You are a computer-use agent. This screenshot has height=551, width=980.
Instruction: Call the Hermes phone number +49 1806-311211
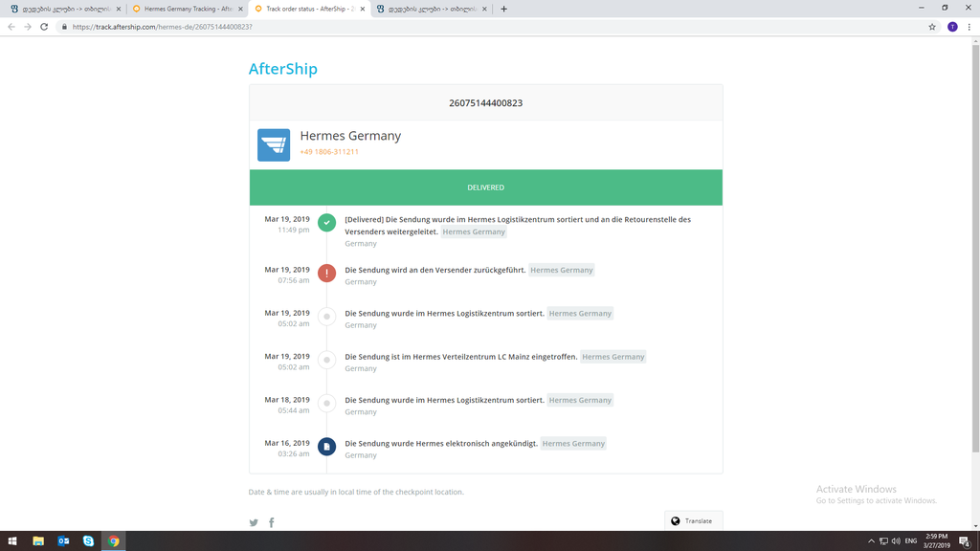[329, 152]
